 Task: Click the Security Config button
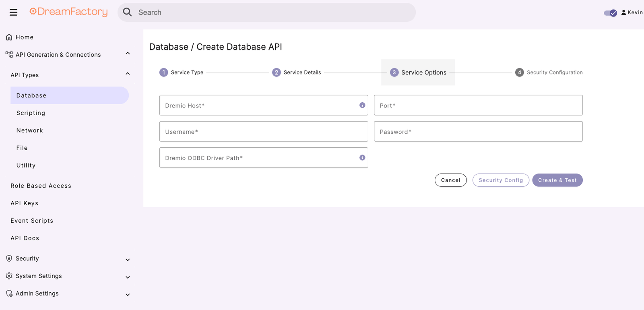(x=501, y=180)
